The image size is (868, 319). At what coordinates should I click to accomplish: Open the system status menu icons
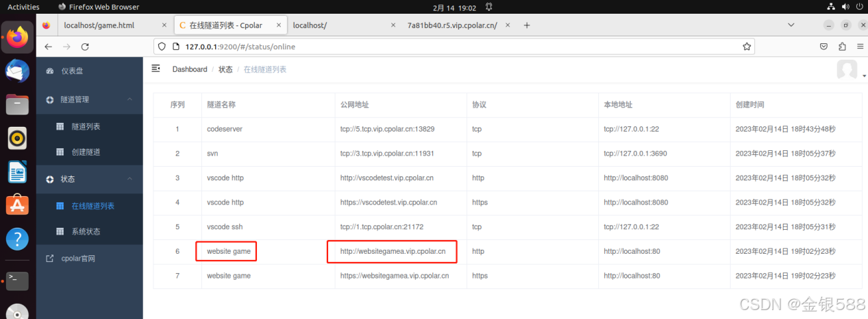(x=844, y=7)
